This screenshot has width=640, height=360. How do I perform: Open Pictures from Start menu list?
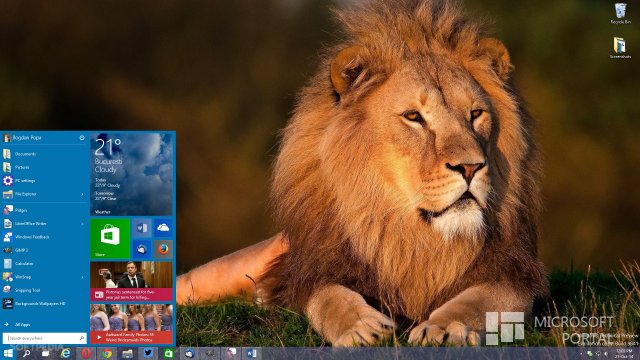click(44, 167)
